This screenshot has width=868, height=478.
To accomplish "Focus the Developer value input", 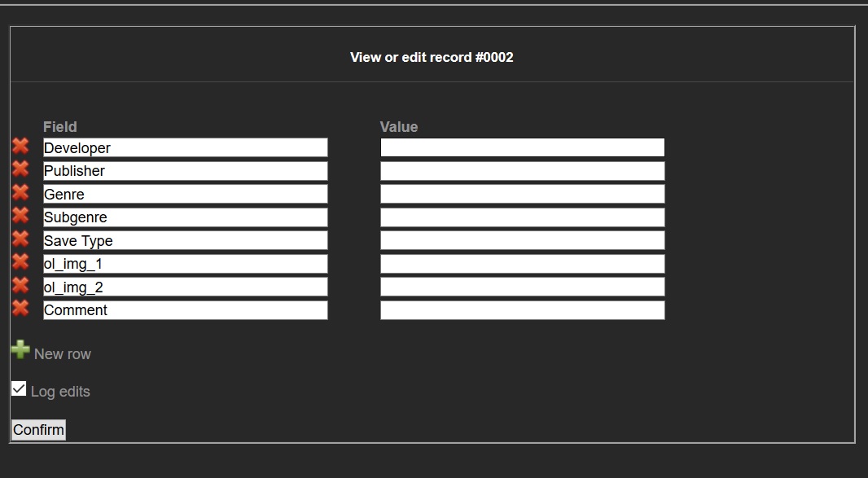I will tap(522, 147).
